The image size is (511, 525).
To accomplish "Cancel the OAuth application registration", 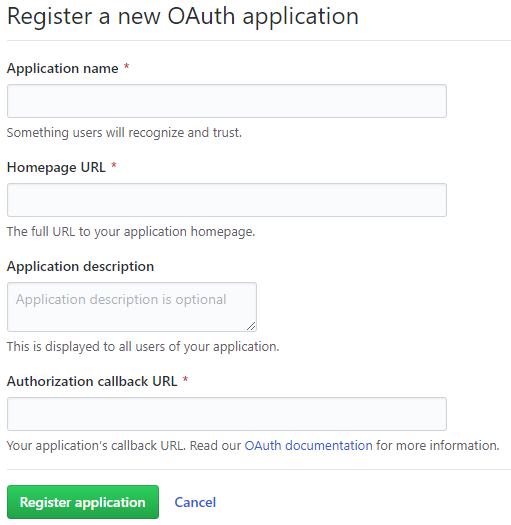I will pyautogui.click(x=195, y=502).
